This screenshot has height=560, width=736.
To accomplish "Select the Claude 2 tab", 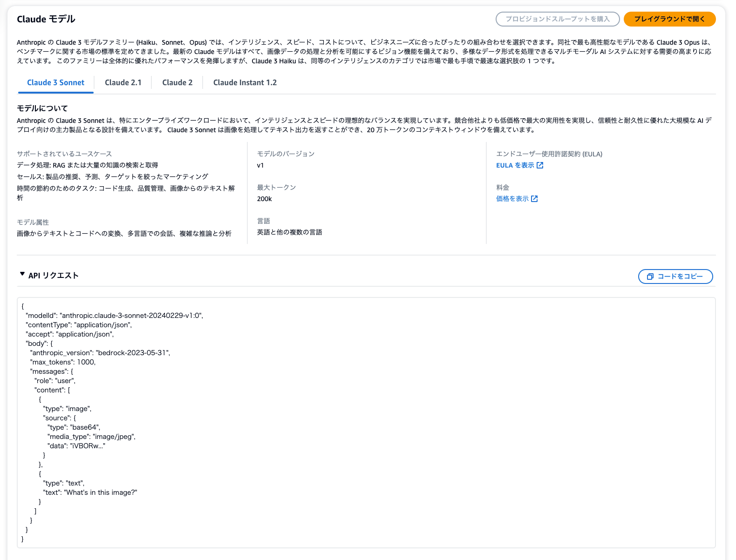I will tap(177, 82).
